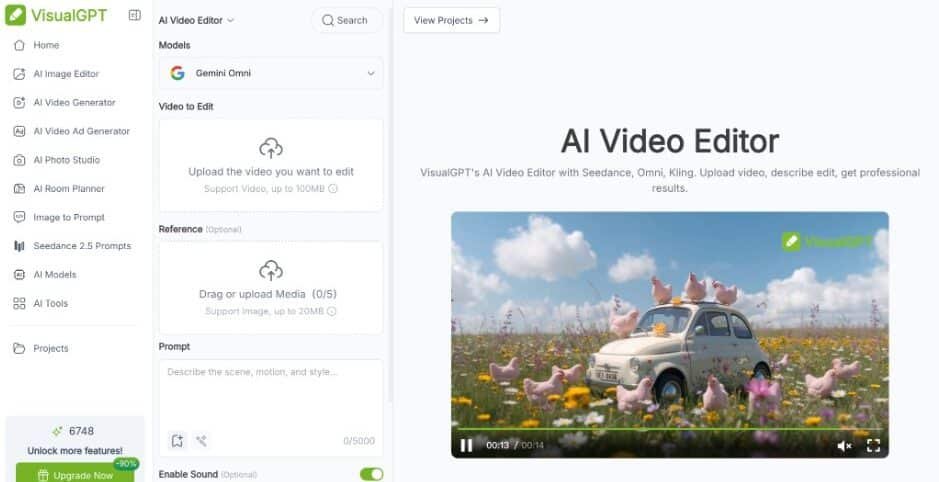
Task: Click the AI Photo Studio camera icon
Action: 19,160
